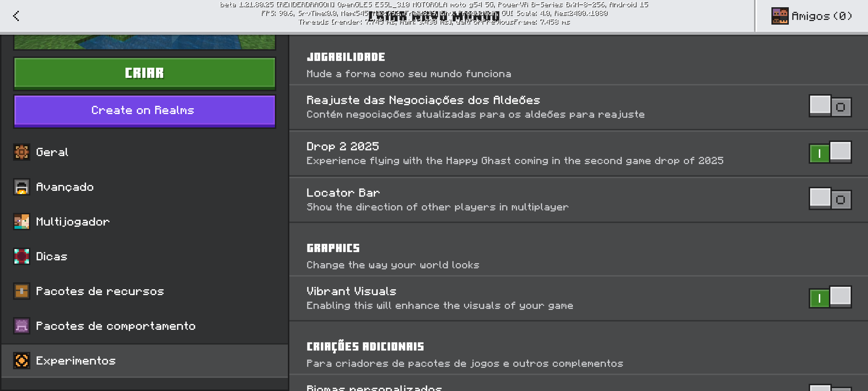This screenshot has width=868, height=391.
Task: Select the Avançado settings section
Action: pyautogui.click(x=65, y=187)
